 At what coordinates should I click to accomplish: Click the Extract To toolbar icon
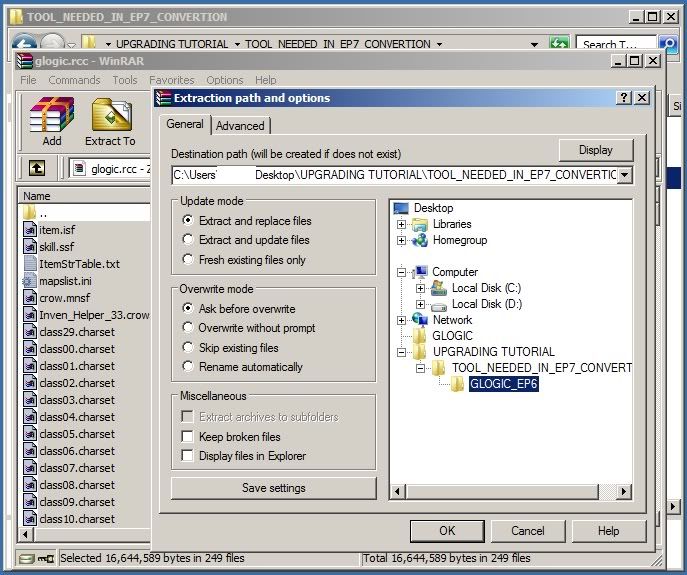click(110, 116)
